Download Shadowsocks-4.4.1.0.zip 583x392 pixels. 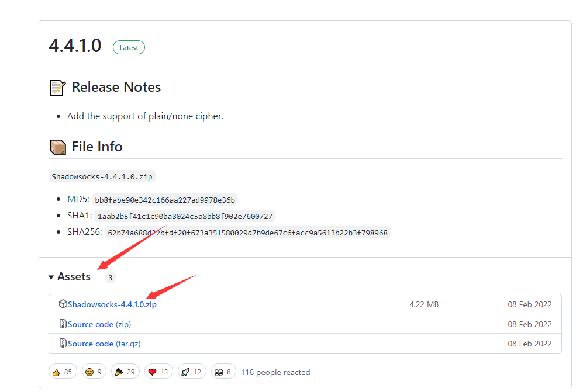(112, 304)
